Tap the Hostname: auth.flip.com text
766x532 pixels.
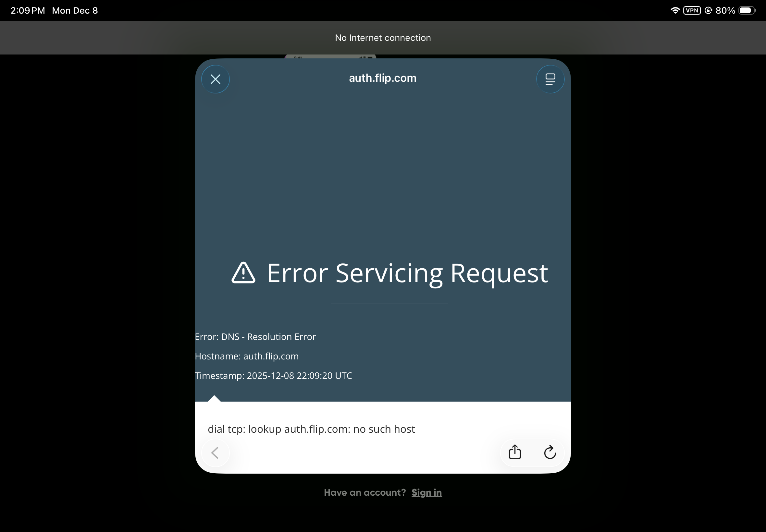(x=246, y=356)
